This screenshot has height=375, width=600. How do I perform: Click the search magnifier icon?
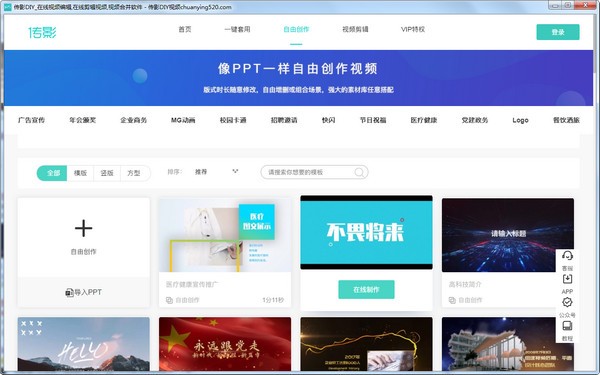(x=359, y=172)
